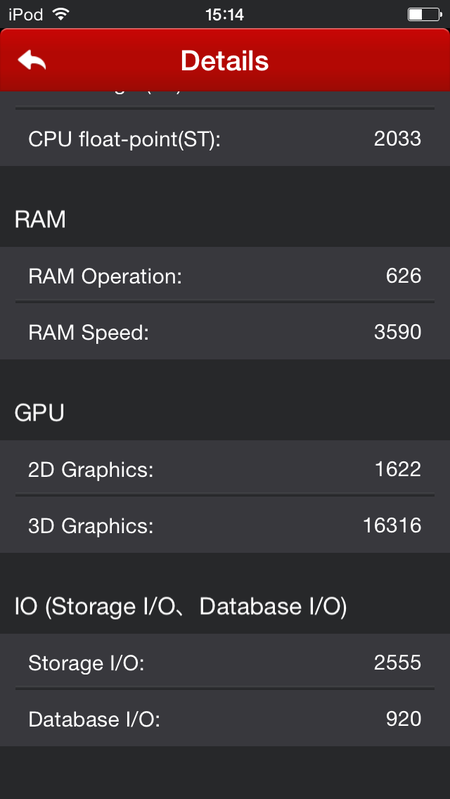This screenshot has width=450, height=799.
Task: Tap the IO (Storage I/O、Database I/O) header
Action: [180, 607]
